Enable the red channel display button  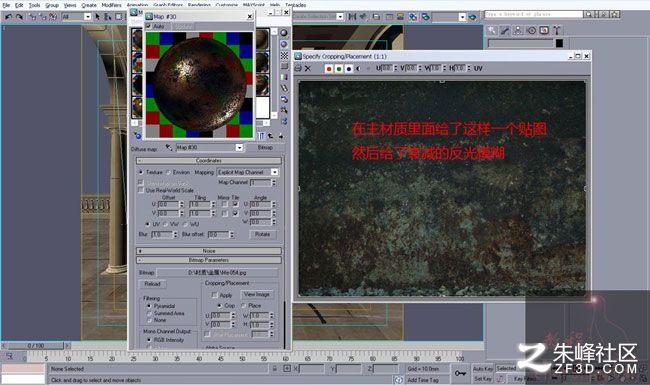[x=329, y=69]
